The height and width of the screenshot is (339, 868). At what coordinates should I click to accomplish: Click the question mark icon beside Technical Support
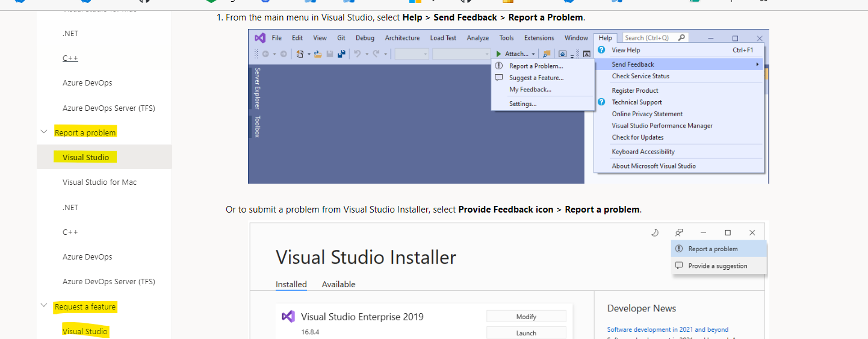coord(601,102)
